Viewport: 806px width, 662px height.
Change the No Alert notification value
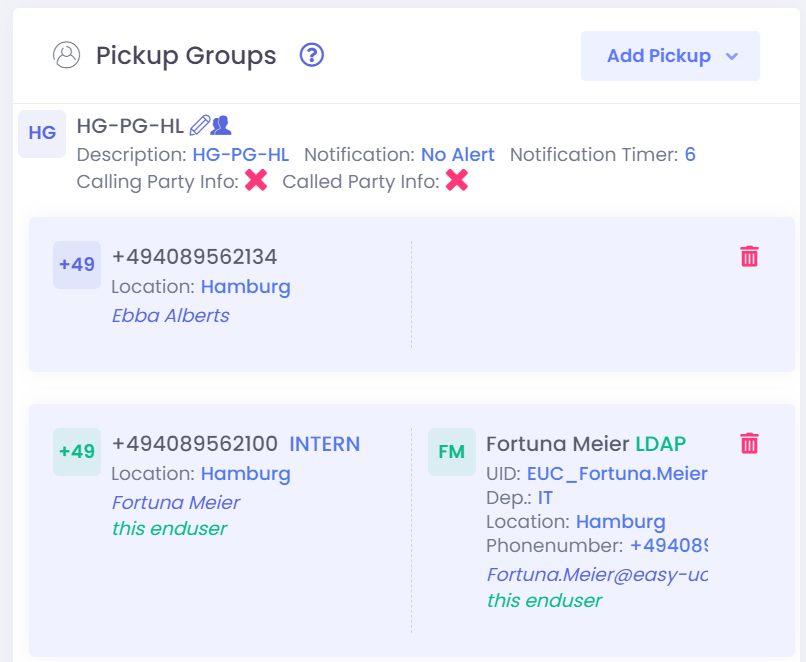point(457,155)
